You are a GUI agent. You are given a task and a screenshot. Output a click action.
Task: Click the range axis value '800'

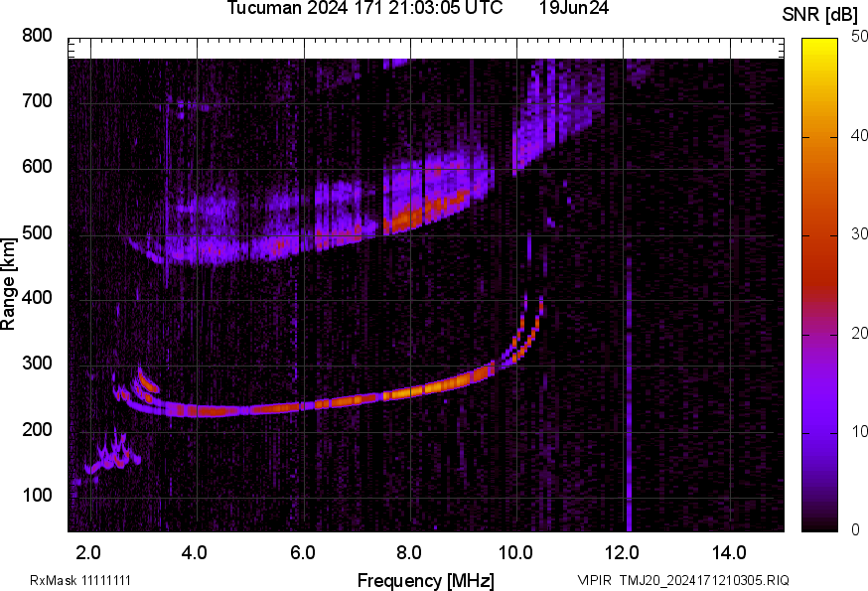point(37,36)
